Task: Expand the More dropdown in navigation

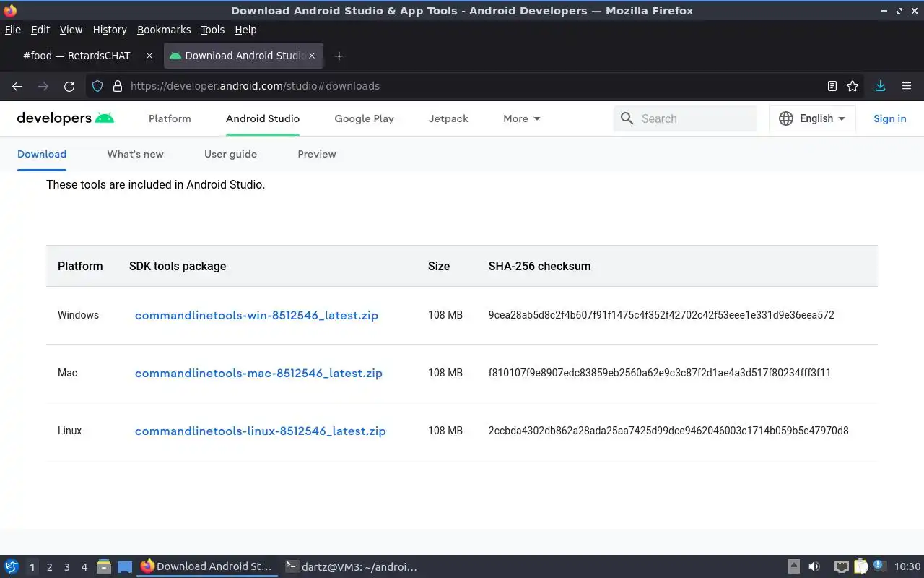Action: click(x=522, y=118)
